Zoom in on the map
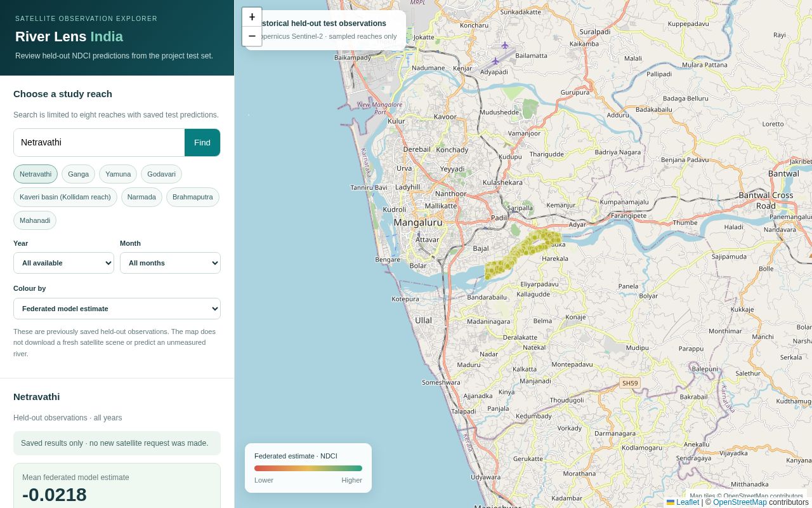This screenshot has width=812, height=508. point(252,17)
